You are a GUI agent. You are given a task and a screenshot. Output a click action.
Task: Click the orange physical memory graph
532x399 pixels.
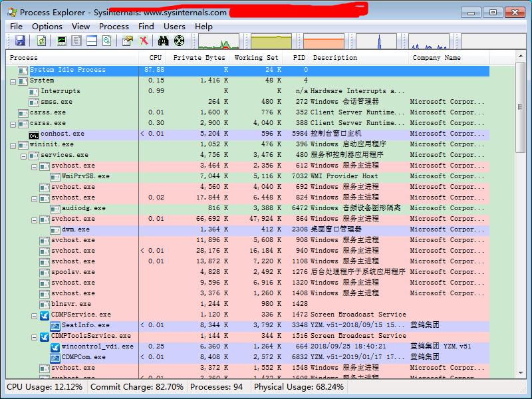pyautogui.click(x=324, y=41)
